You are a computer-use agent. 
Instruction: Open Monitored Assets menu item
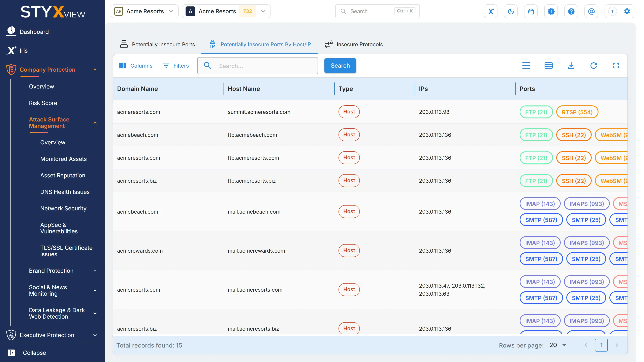pos(63,159)
